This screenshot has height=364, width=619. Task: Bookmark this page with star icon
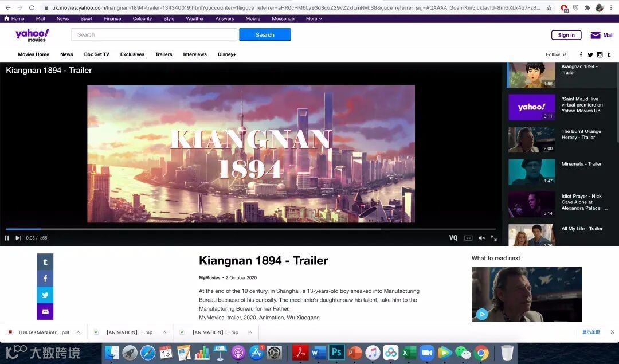549,7
